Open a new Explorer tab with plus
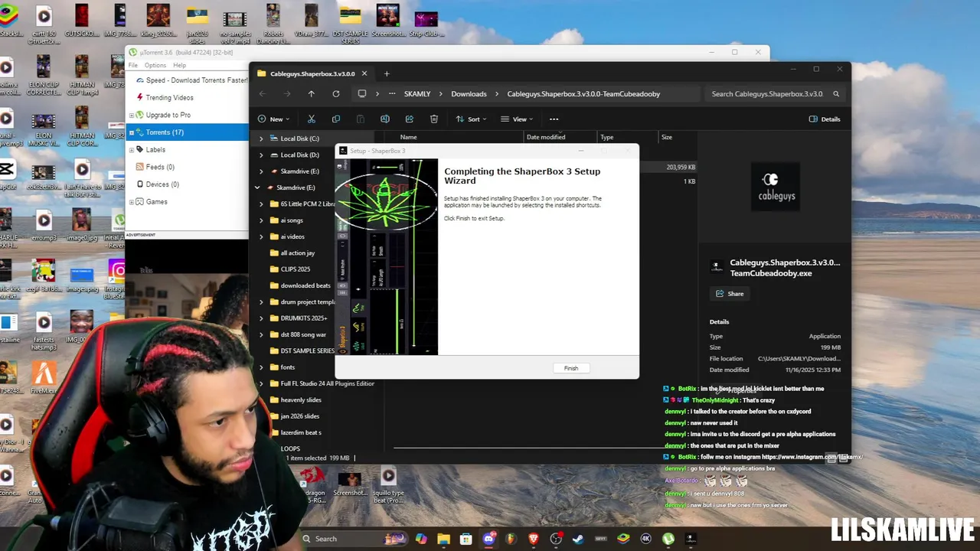This screenshot has height=551, width=980. point(387,73)
